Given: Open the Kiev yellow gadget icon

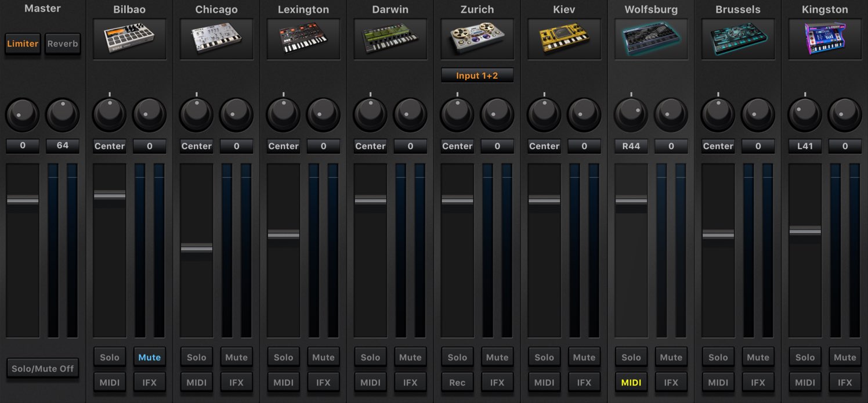Looking at the screenshot, I should pyautogui.click(x=564, y=39).
